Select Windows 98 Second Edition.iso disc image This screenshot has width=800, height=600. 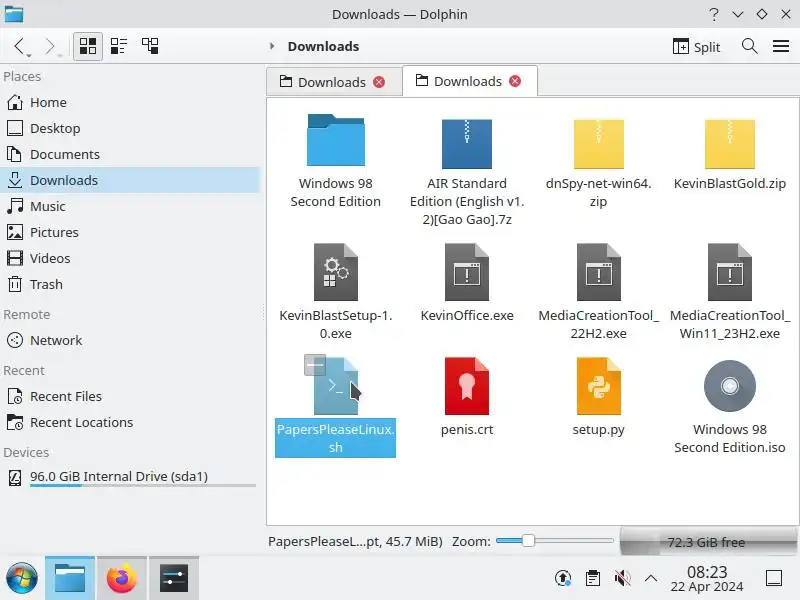click(730, 407)
